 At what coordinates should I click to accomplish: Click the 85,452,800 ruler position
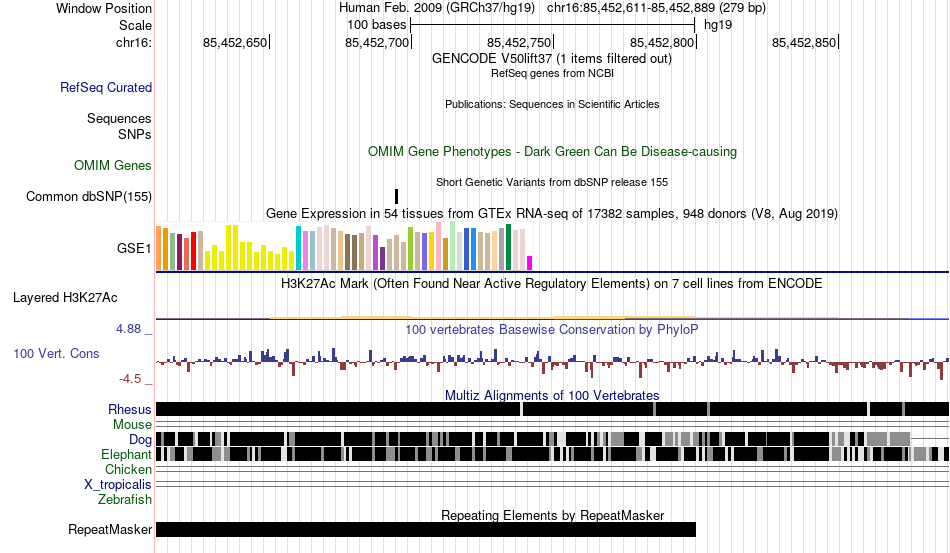click(663, 42)
